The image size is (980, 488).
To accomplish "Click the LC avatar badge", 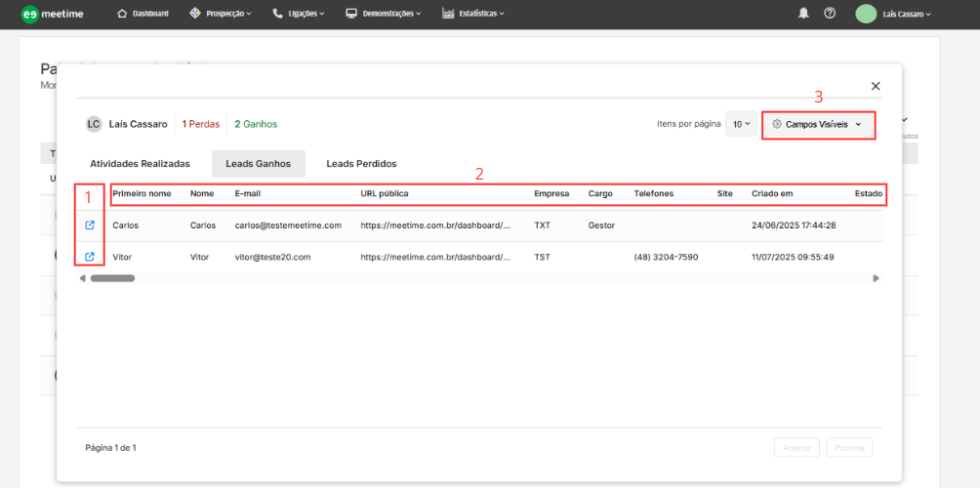I will [x=94, y=124].
